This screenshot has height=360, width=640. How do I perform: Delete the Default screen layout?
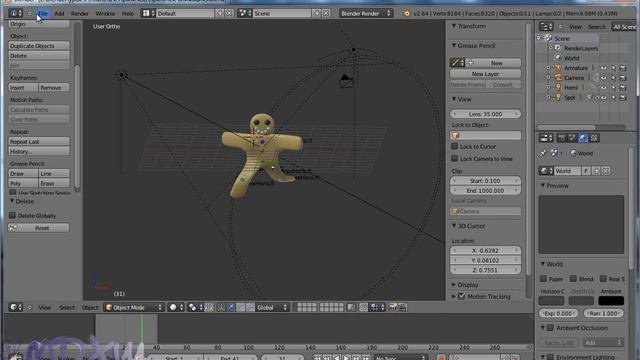[x=229, y=13]
